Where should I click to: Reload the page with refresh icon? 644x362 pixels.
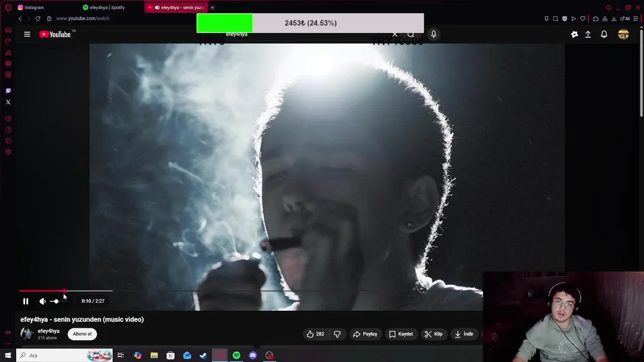click(38, 19)
